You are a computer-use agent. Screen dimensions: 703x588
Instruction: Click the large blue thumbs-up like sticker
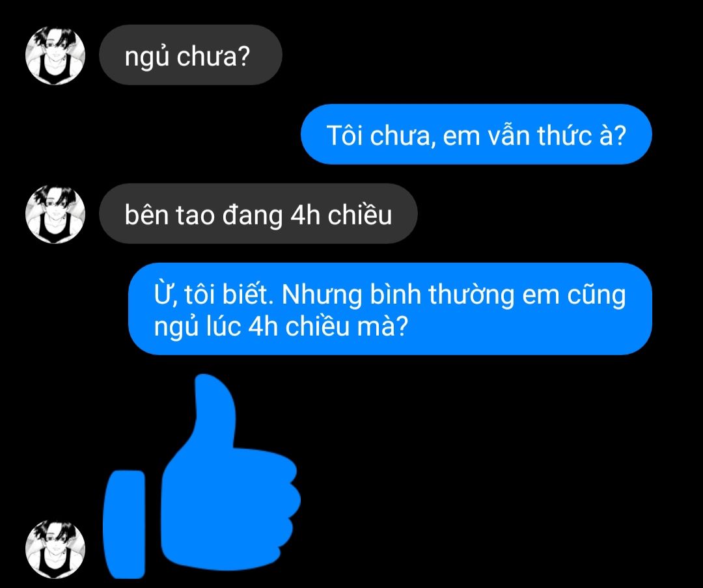(x=202, y=476)
